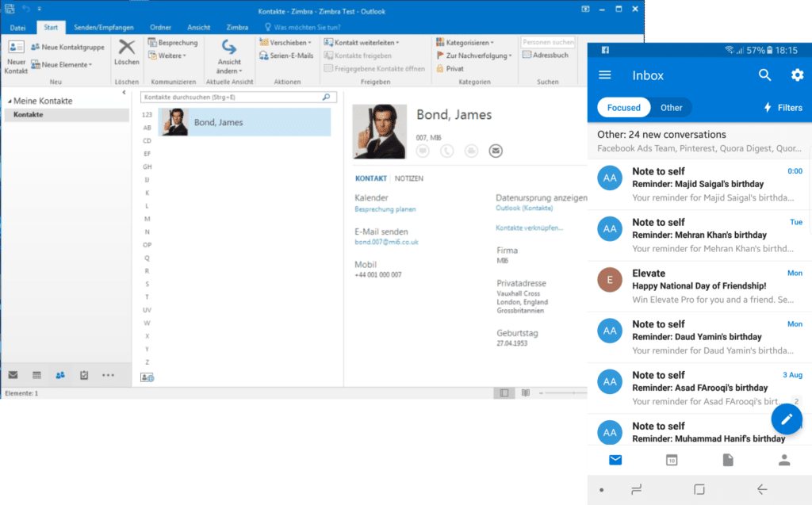Jump to the 123 index group
Viewport: 812px width, 505px height.
coord(147,114)
